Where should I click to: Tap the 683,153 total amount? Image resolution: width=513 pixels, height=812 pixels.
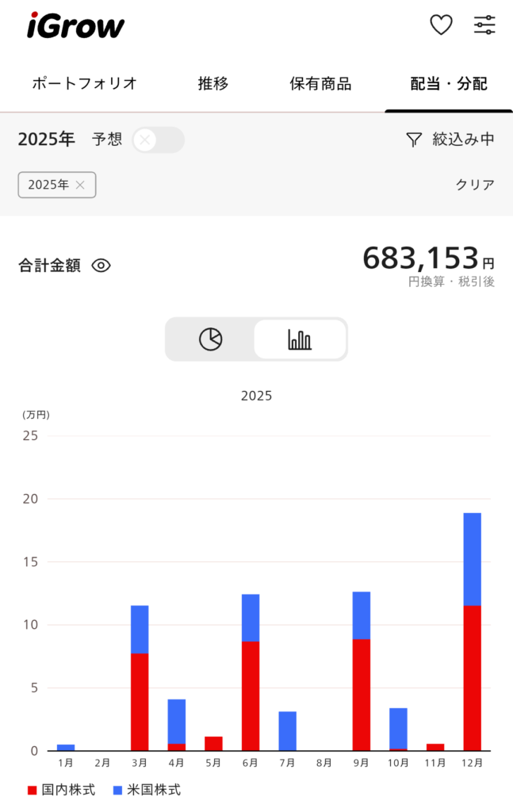point(421,259)
